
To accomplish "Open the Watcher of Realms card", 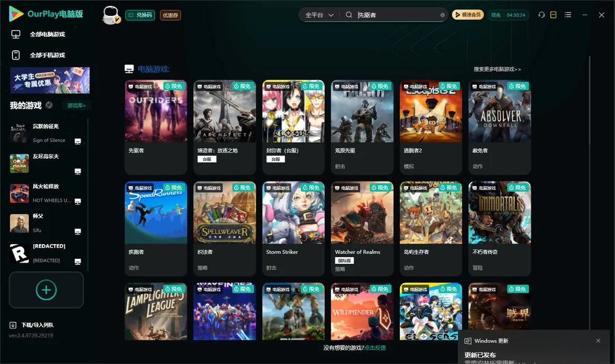I will pyautogui.click(x=362, y=228).
